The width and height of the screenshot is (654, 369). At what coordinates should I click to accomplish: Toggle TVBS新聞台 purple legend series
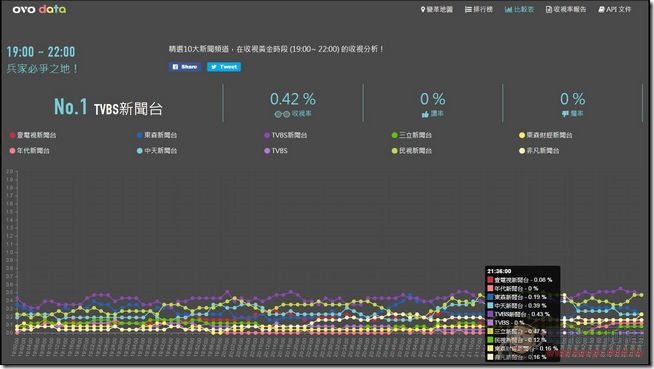(286, 135)
